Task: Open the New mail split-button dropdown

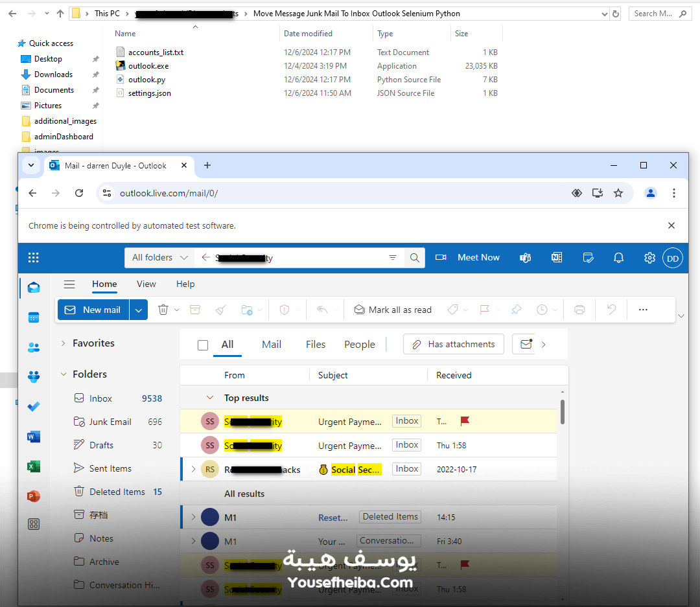Action: click(x=138, y=310)
